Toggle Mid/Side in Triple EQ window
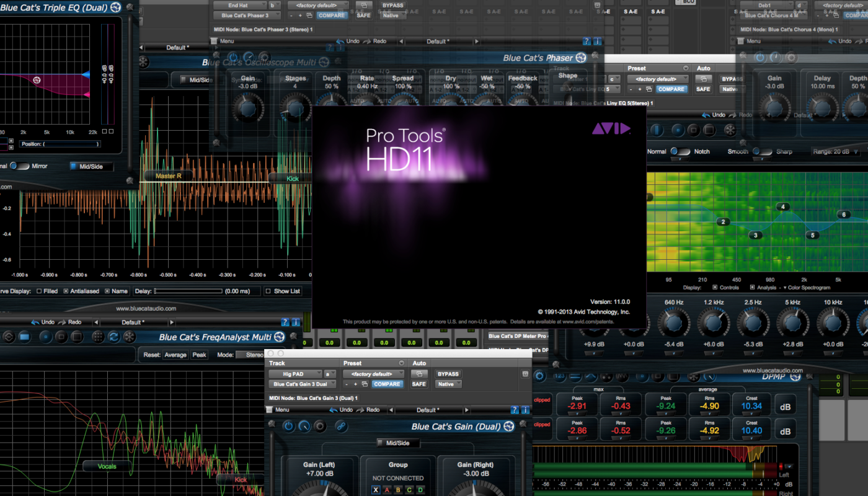 91,166
